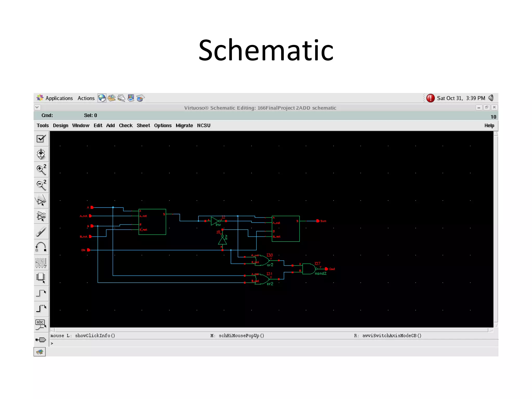Click the red alert notification icon
532x399 pixels.
[430, 98]
